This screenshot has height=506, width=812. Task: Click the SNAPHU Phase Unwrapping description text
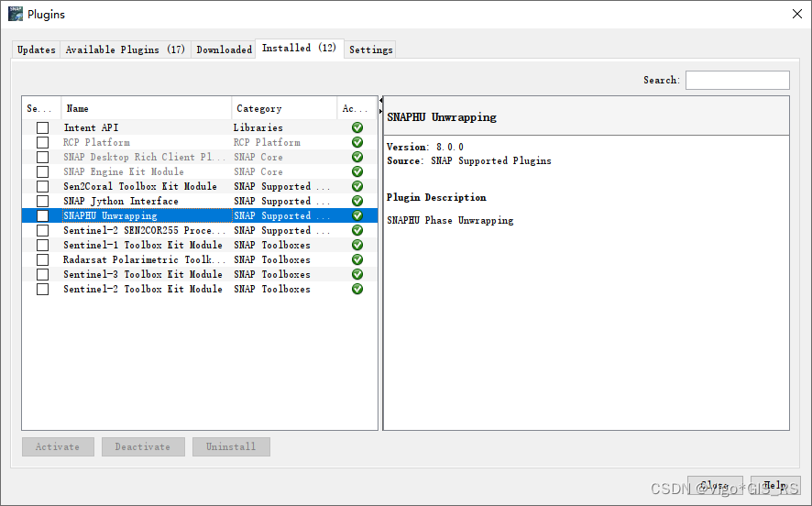[x=450, y=221]
